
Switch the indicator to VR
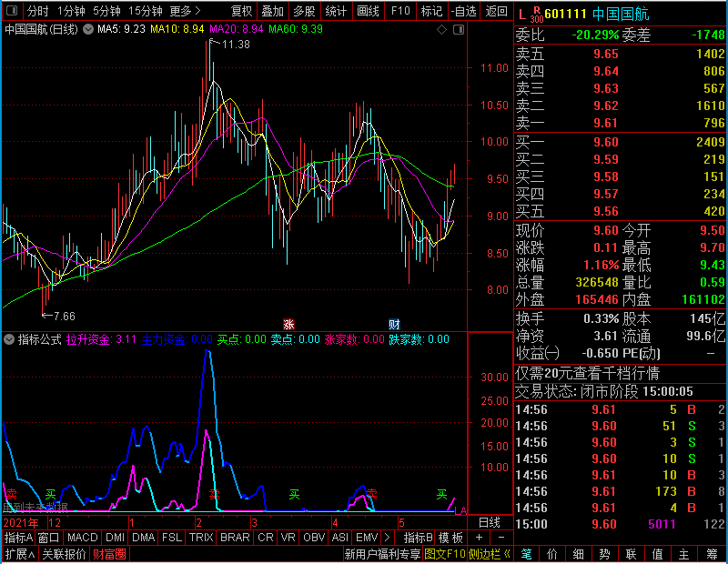[288, 538]
